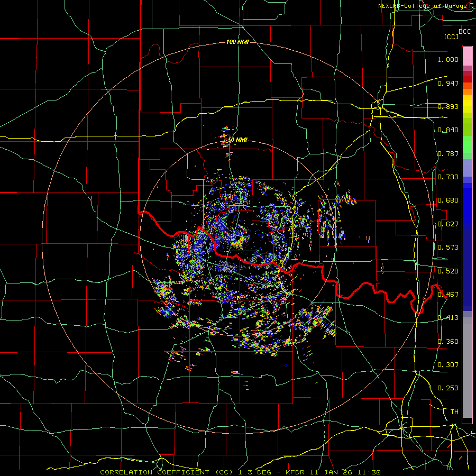
Task: Click the 0.680 scale value
Action: point(448,200)
